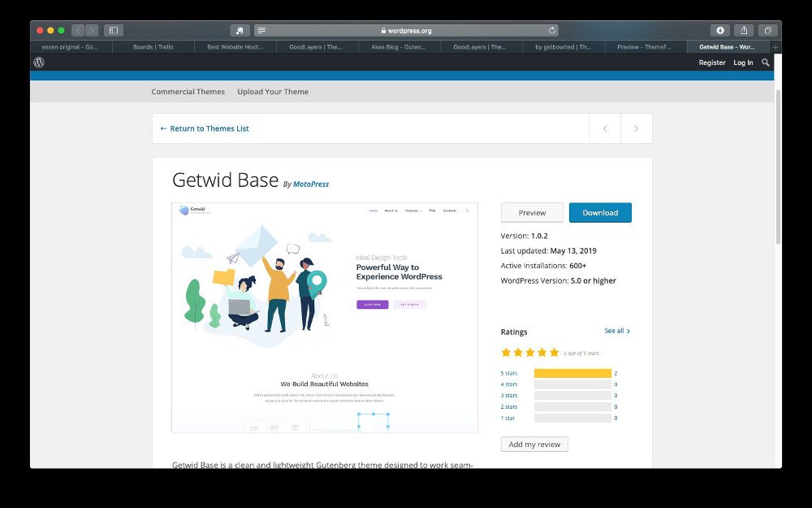Viewport: 812px width, 508px height.
Task: Click the yellow 5 stars rating bar
Action: click(x=572, y=373)
